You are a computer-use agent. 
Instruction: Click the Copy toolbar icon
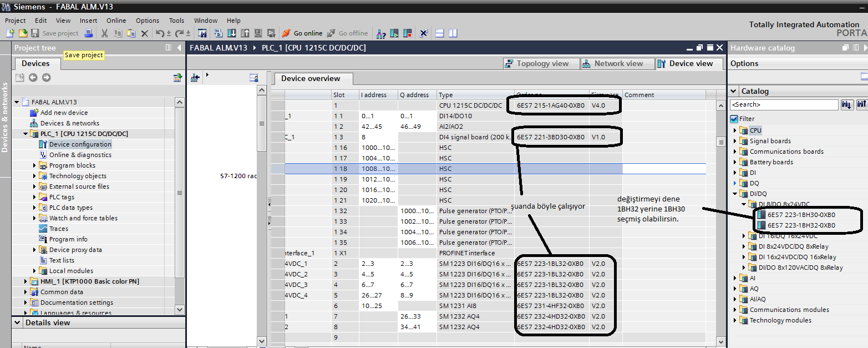(118, 33)
